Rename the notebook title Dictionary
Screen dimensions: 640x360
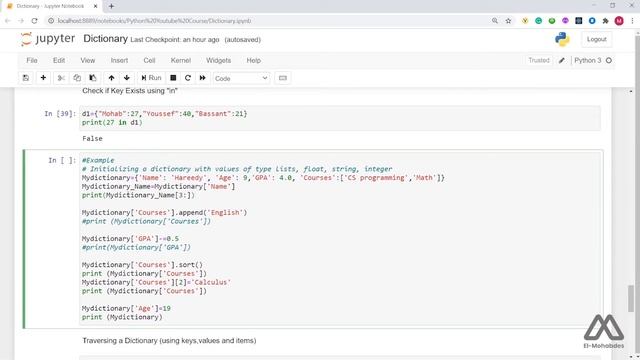coord(105,39)
